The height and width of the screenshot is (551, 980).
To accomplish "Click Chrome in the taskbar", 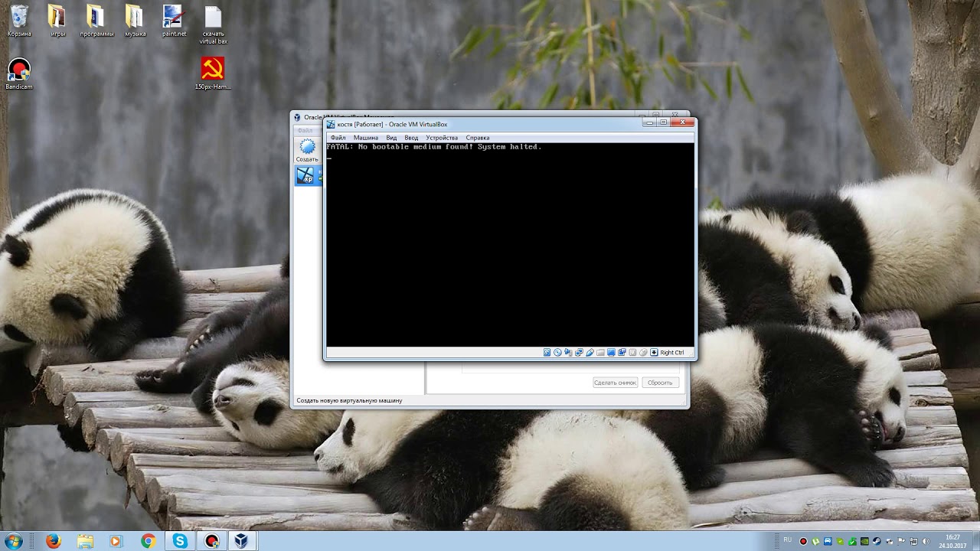I will [148, 541].
